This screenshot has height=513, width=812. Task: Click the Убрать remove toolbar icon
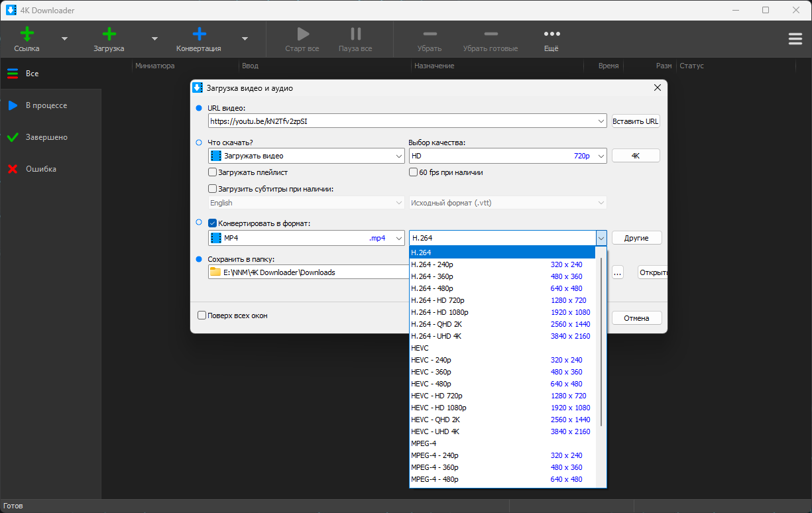[x=430, y=34]
